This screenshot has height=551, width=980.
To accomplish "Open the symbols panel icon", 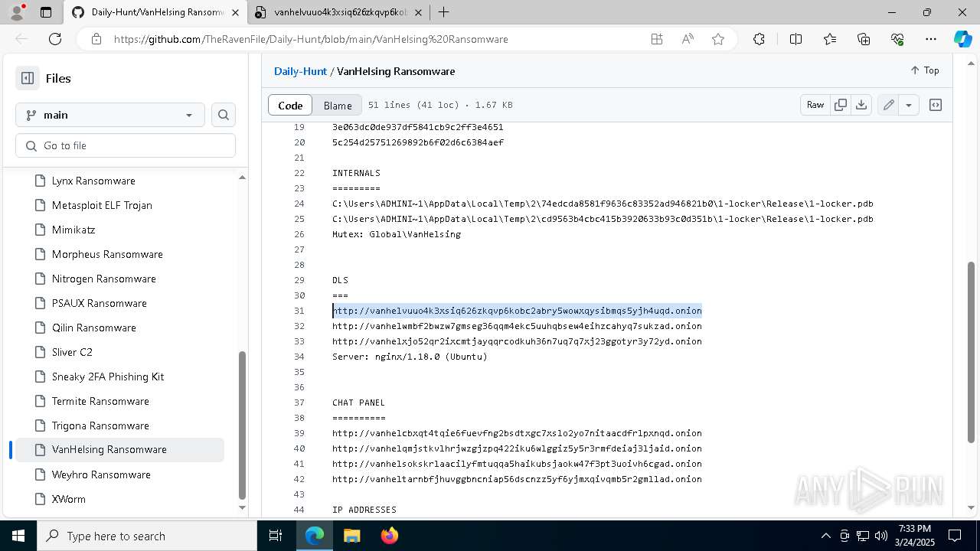I will pos(936,105).
